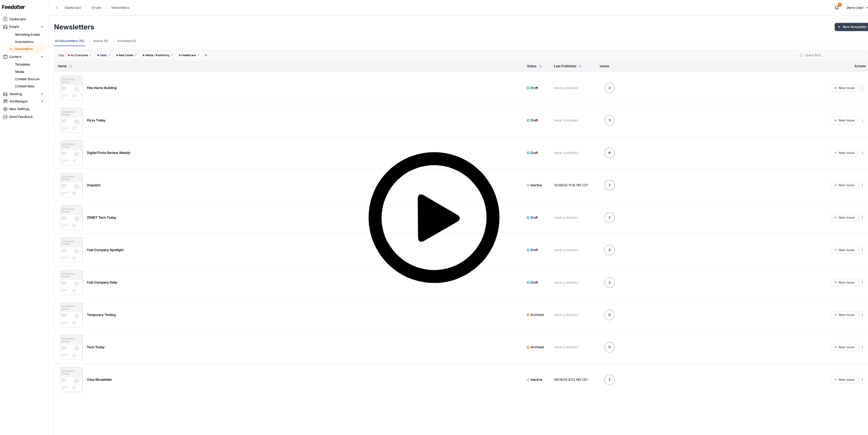The image size is (868, 435).
Task: Expand the Ad Manager sidebar section
Action: [42, 101]
